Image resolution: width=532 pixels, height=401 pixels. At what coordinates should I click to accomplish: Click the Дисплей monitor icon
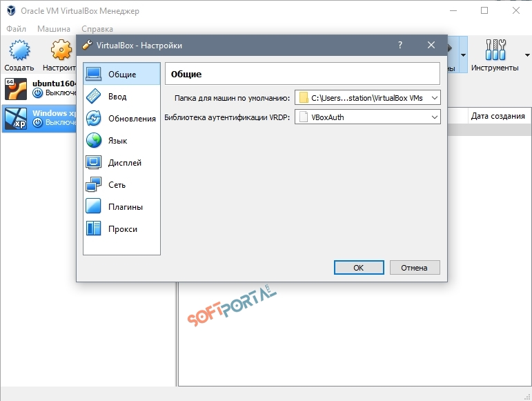point(93,162)
